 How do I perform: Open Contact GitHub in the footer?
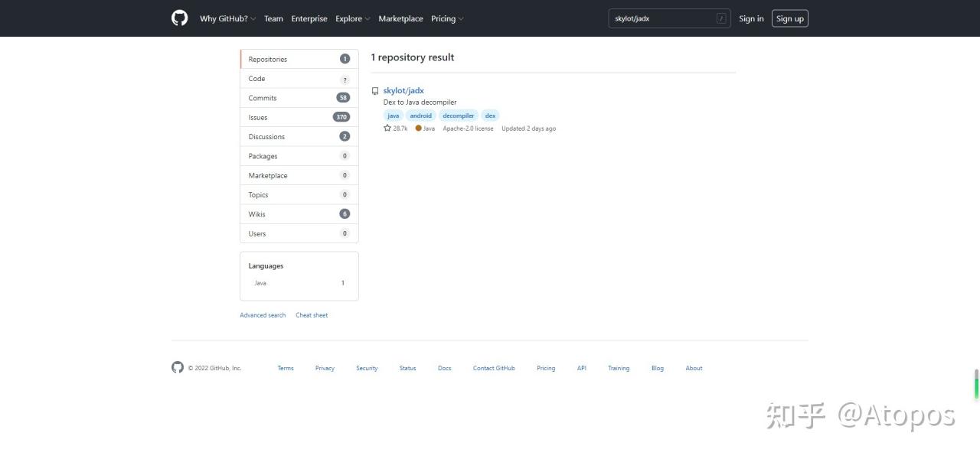pos(494,368)
